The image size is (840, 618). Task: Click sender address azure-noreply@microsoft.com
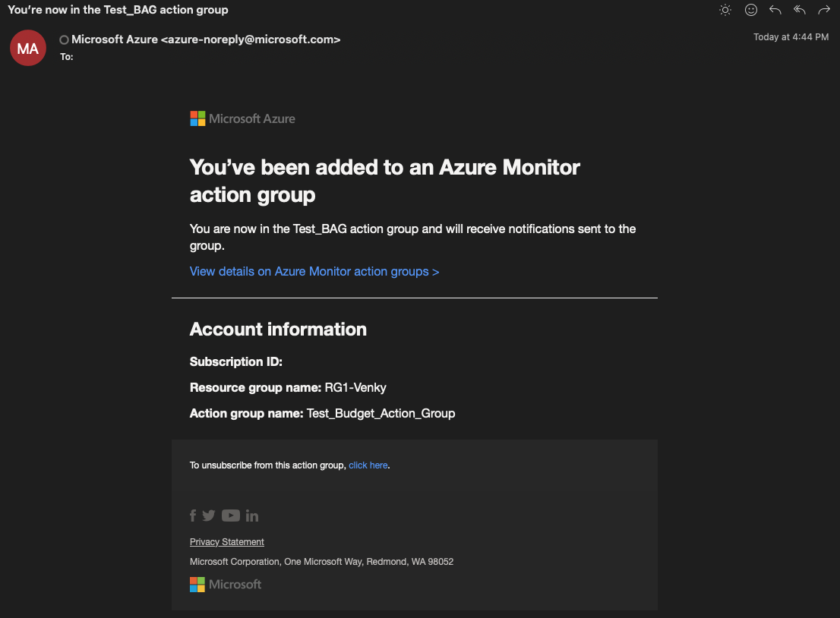pyautogui.click(x=251, y=39)
